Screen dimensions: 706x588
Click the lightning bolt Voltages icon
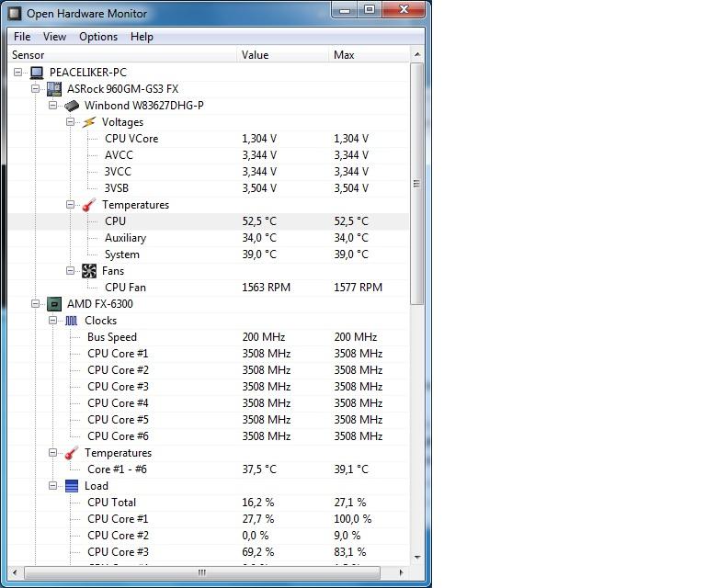click(89, 122)
